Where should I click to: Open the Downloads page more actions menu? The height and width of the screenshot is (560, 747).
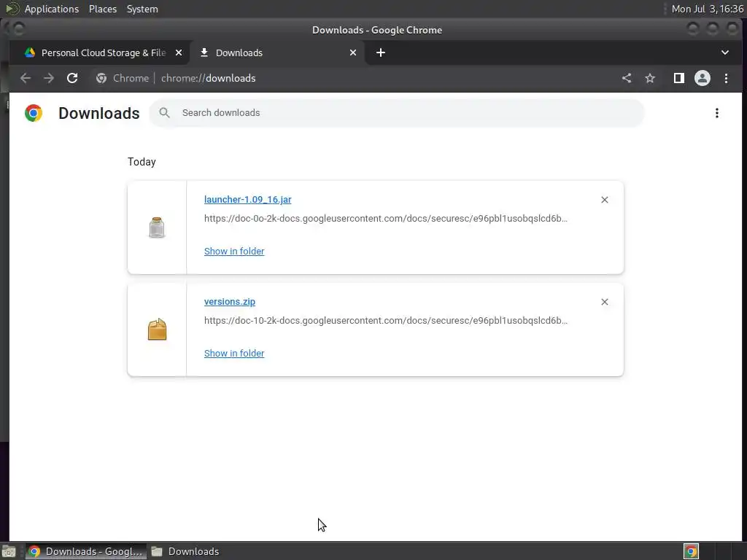pos(716,113)
